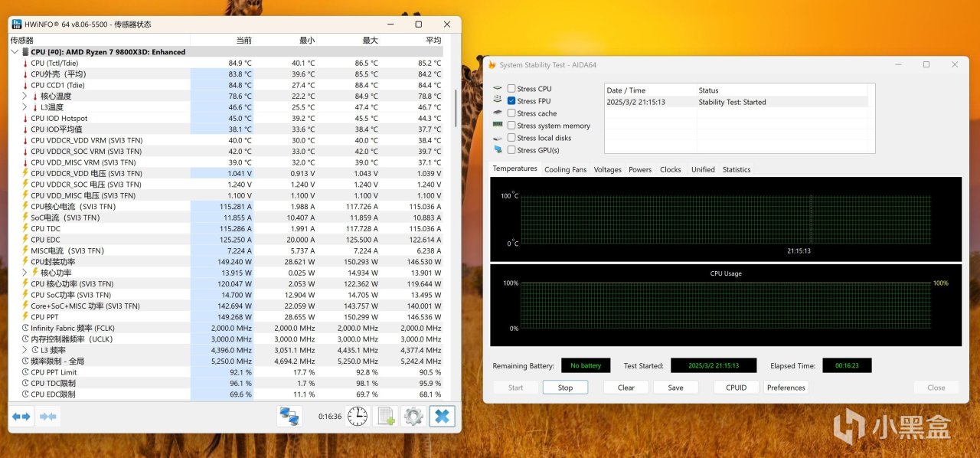Image resolution: width=980 pixels, height=458 pixels.
Task: Click the clock icon beside CPU PPT Limit
Action: [x=25, y=372]
